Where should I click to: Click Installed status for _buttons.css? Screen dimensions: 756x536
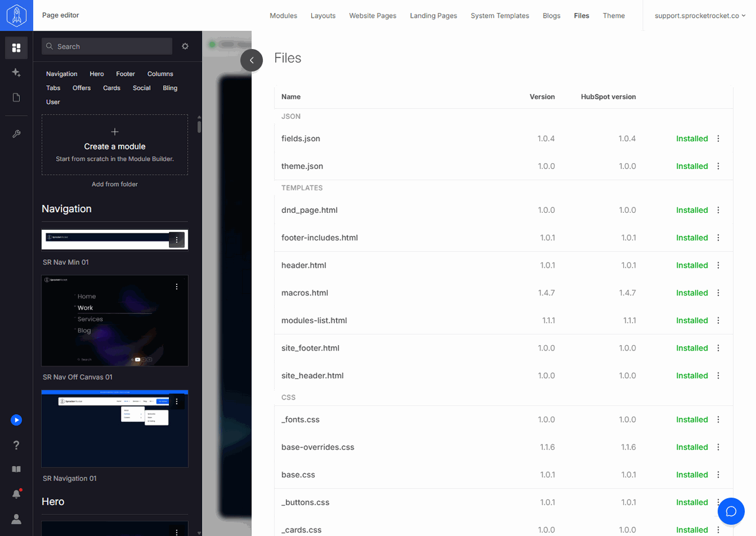click(x=692, y=502)
